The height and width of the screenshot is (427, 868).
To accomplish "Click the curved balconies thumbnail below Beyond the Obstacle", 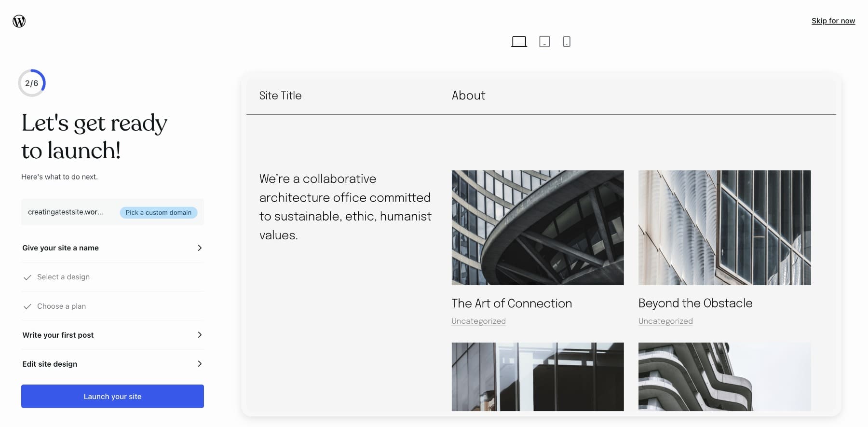I will (x=725, y=377).
